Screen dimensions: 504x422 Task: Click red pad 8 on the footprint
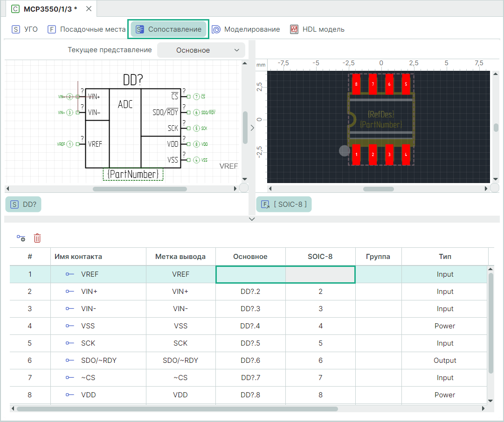click(356, 84)
